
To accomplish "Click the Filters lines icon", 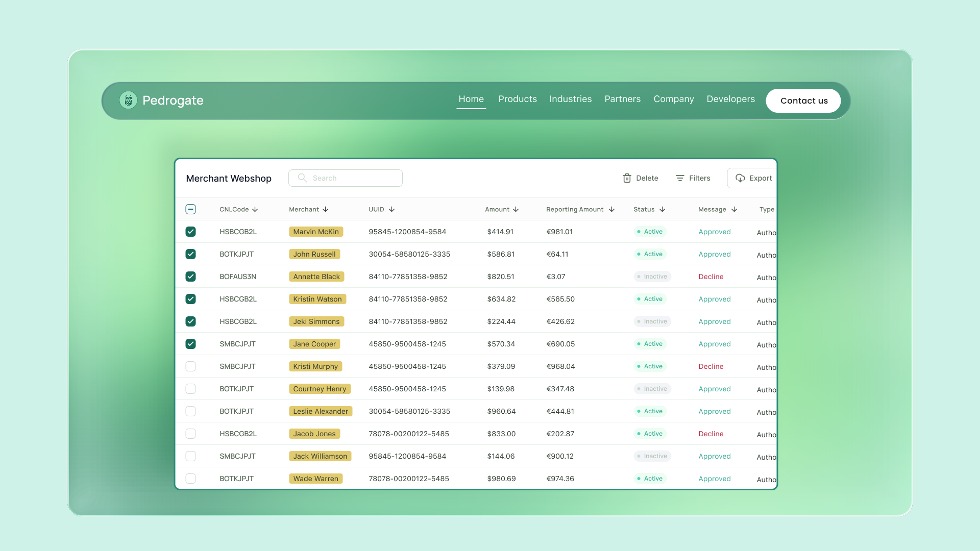I will 680,178.
